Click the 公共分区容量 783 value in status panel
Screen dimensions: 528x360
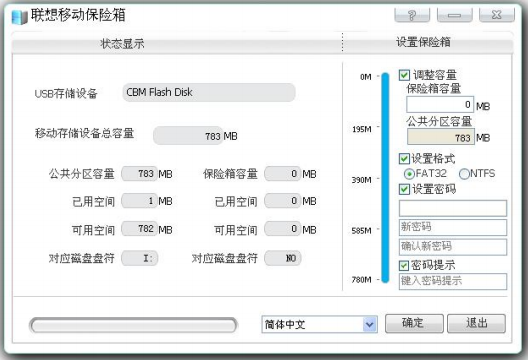[x=139, y=174]
